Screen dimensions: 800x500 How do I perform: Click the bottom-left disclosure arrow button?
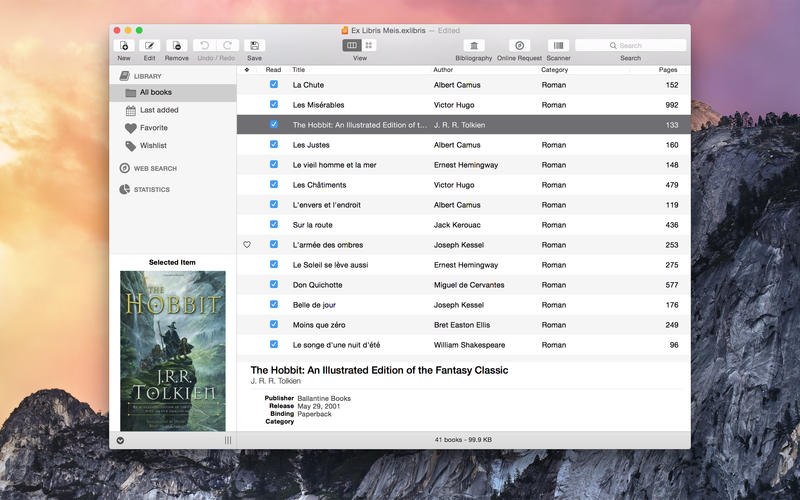tap(121, 440)
